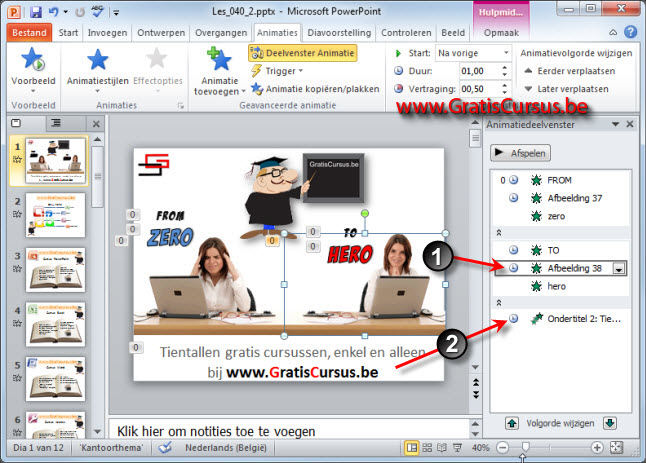Close the Animatiedeelvenster pane
This screenshot has width=646, height=463.
[x=630, y=124]
